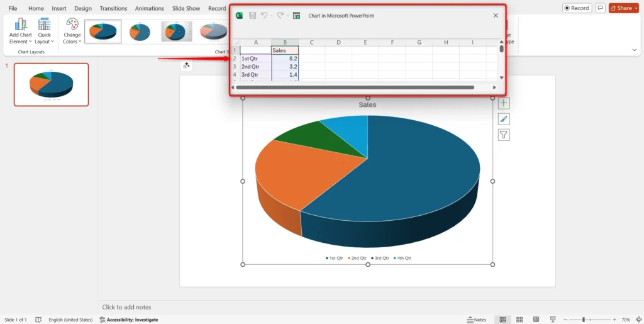Open the Chart Styles paintbrush button
This screenshot has width=644, height=324.
(504, 119)
